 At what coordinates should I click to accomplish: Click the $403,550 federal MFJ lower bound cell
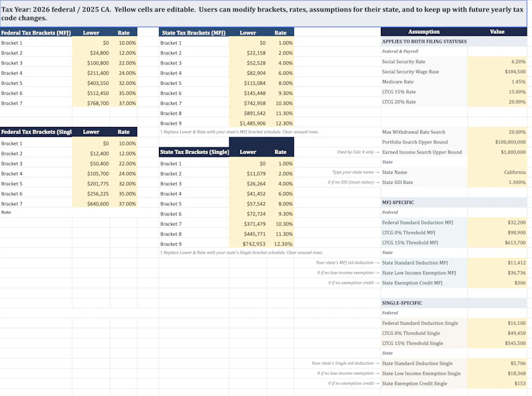[91, 83]
